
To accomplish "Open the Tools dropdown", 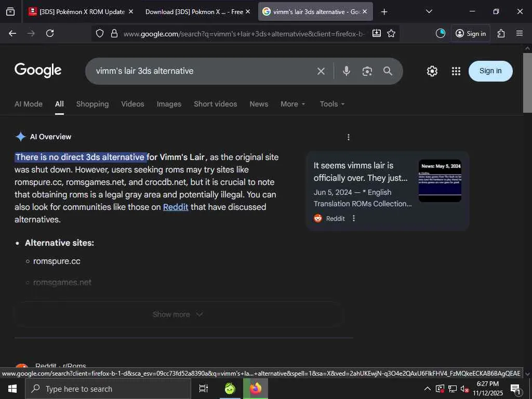I will click(332, 104).
